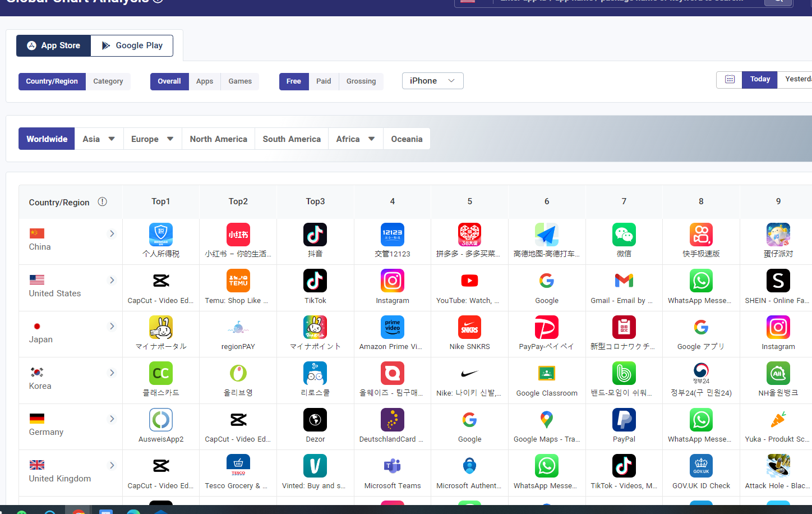Select the South America tab
Viewport: 812px width, 514px height.
[x=292, y=139]
